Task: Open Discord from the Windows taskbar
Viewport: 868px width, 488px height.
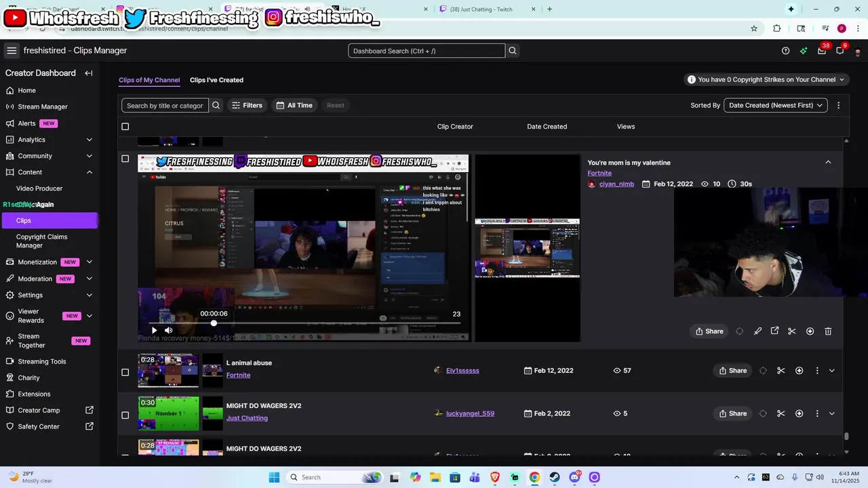Action: (x=574, y=477)
